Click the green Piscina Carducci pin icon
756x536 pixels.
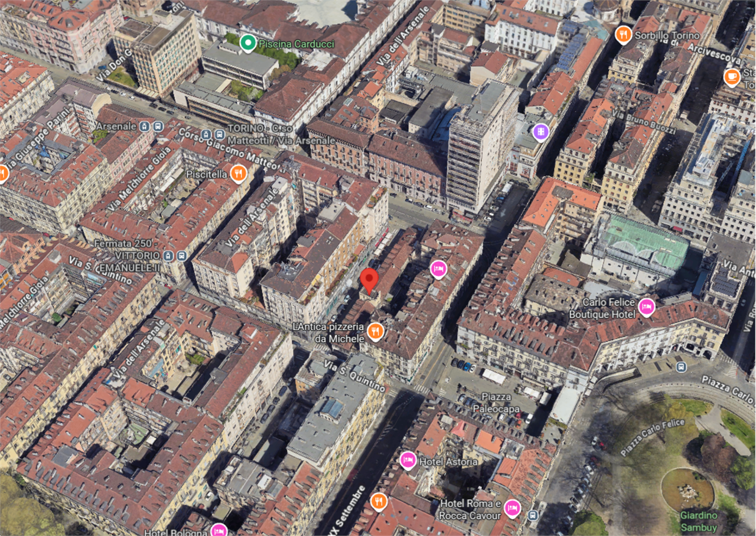pos(248,43)
